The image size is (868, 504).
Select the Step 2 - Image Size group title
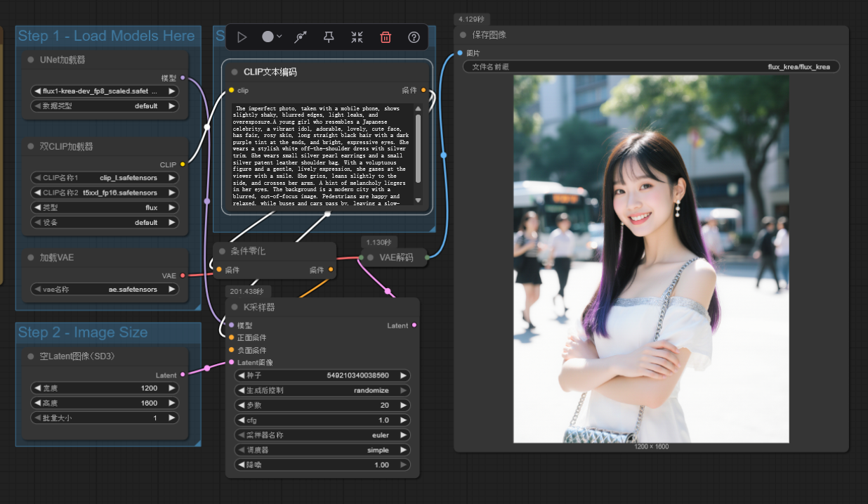coord(83,332)
